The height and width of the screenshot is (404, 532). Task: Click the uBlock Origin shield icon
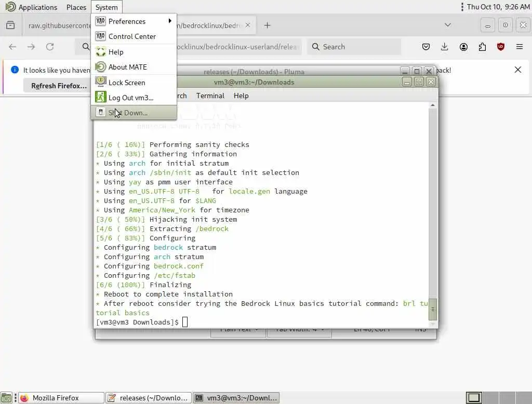[x=501, y=47]
